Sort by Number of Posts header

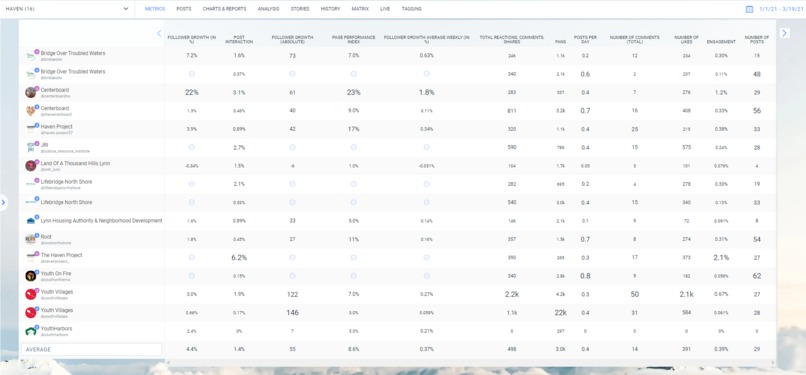757,39
